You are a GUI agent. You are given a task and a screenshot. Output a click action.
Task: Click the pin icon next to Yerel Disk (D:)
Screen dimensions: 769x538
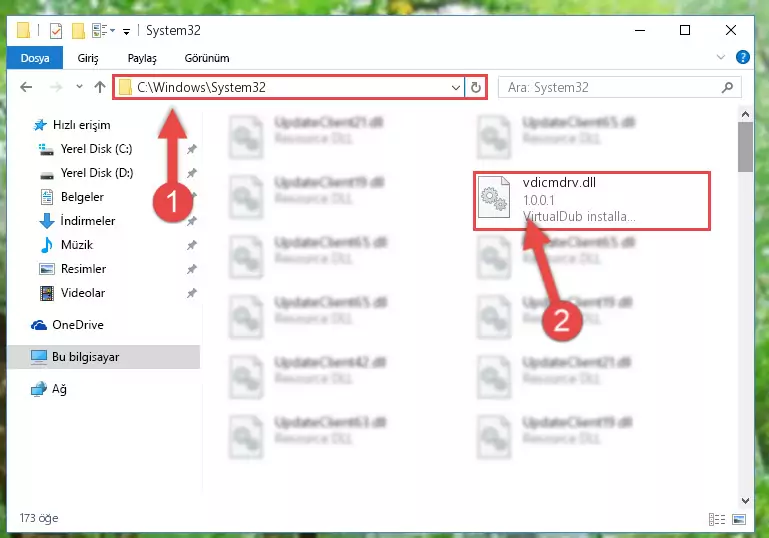[192, 173]
